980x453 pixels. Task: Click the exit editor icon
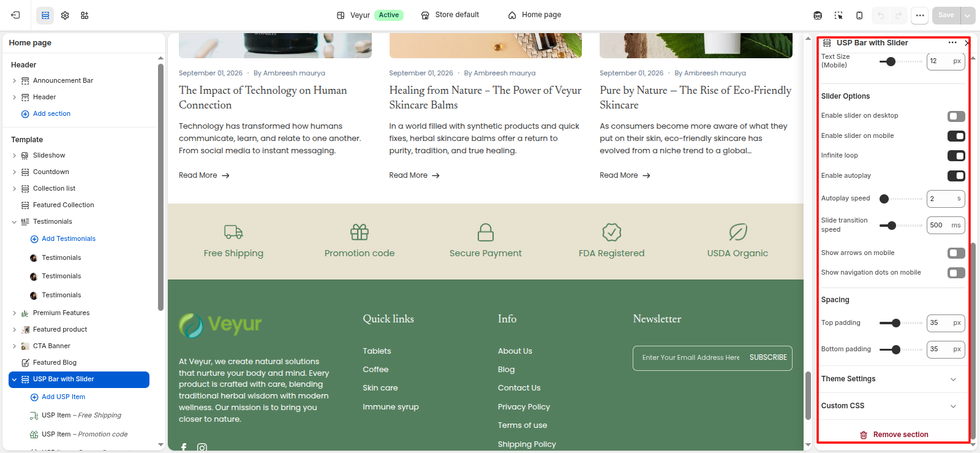click(x=15, y=15)
